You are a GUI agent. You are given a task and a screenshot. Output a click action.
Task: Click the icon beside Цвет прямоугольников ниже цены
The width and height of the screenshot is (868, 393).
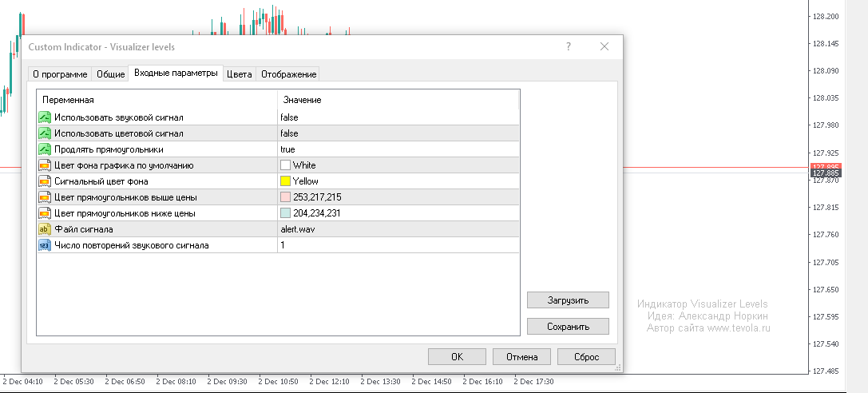click(44, 213)
